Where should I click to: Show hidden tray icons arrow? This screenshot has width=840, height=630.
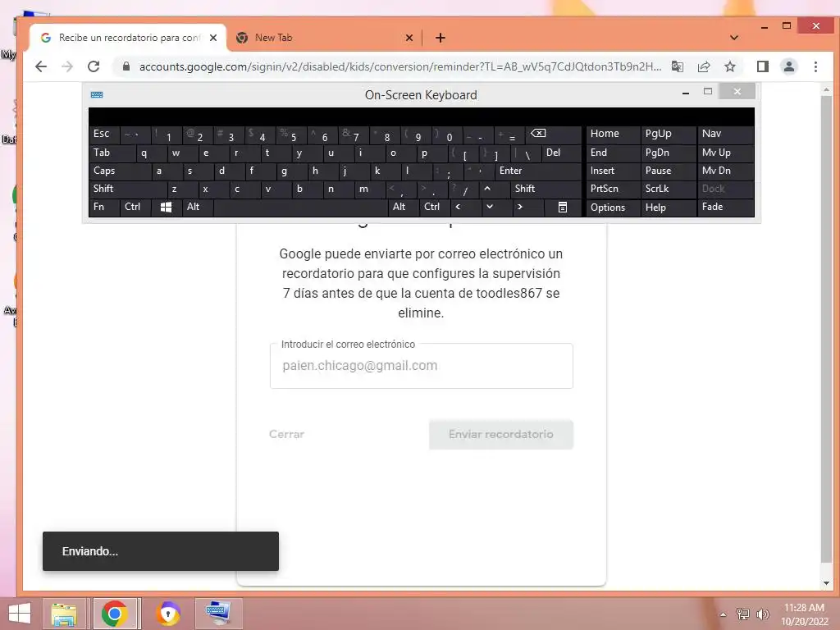click(x=724, y=614)
